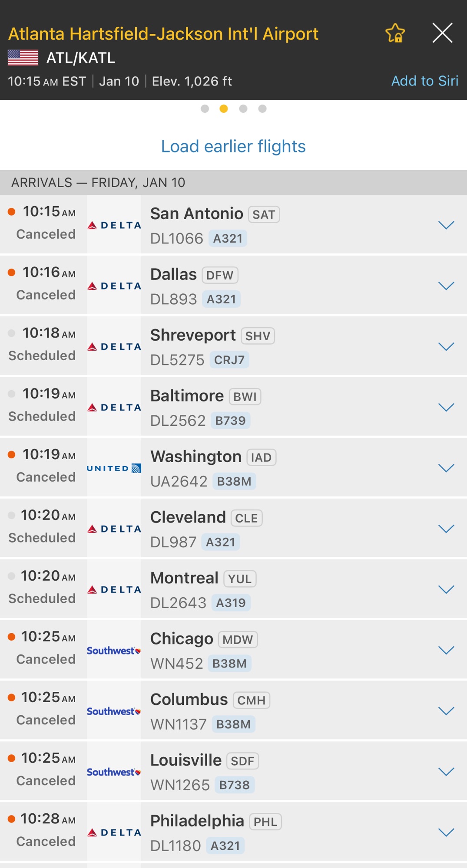Viewport: 467px width, 868px height.
Task: Expand the Baltimore DL2562 flight row
Action: (446, 407)
